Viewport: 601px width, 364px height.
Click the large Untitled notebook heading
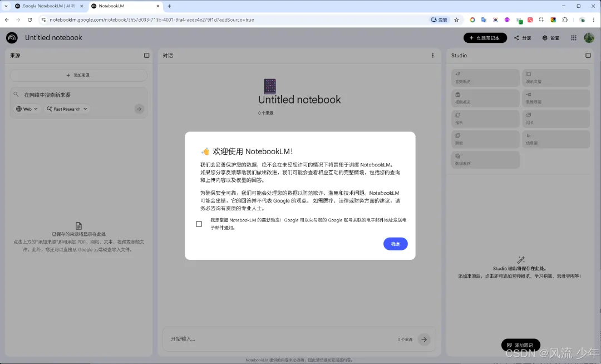(299, 100)
